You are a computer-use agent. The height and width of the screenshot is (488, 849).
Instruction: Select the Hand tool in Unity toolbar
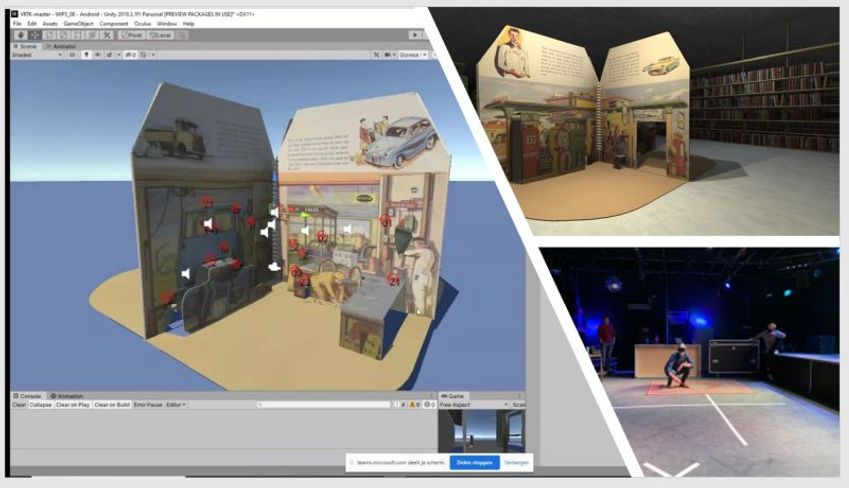[x=20, y=35]
